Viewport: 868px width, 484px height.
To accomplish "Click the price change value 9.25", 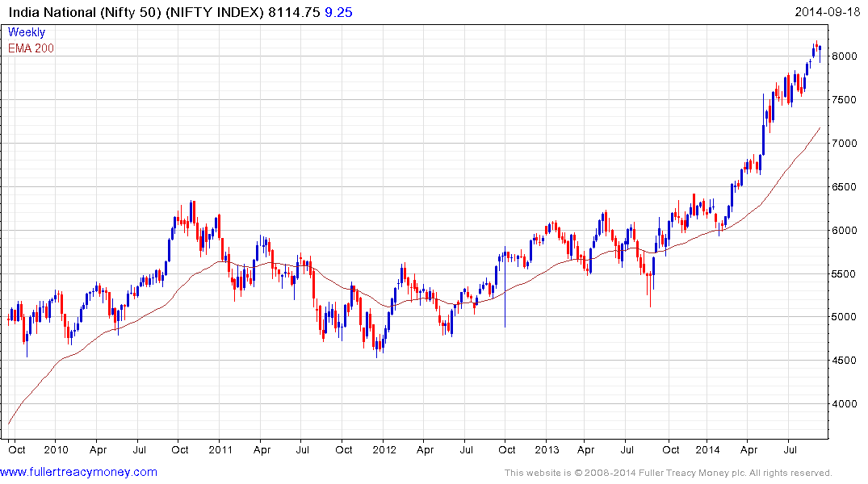I will [338, 12].
